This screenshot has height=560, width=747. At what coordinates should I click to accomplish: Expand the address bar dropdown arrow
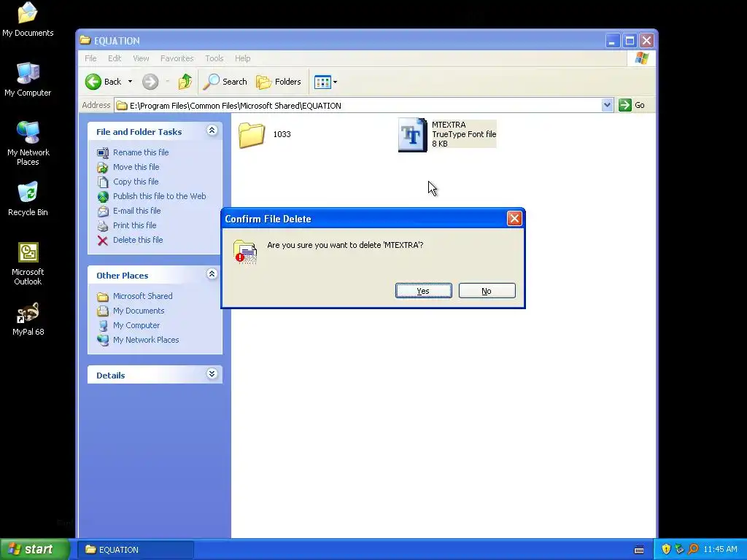pos(607,105)
